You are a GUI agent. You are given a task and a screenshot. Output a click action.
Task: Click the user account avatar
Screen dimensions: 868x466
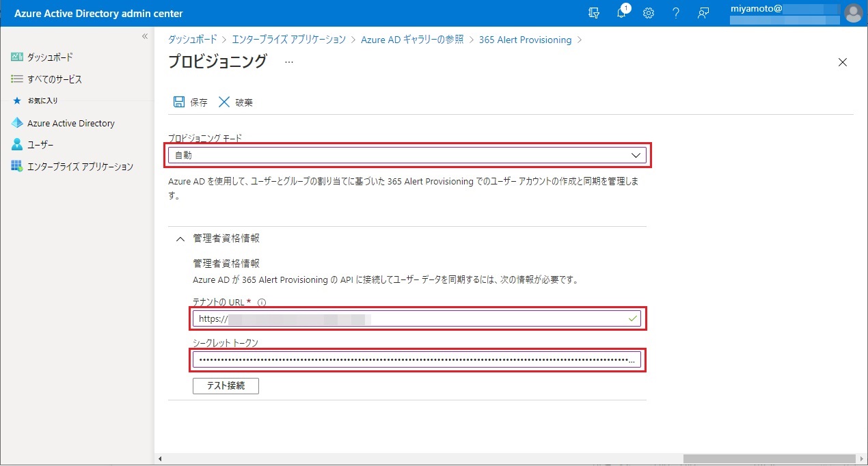[x=853, y=13]
